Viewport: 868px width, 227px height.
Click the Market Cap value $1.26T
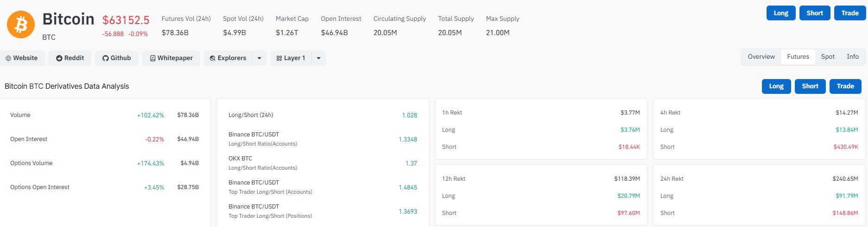click(287, 33)
